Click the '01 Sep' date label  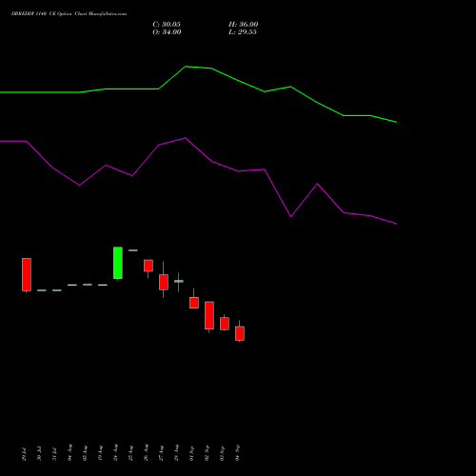(x=191, y=453)
